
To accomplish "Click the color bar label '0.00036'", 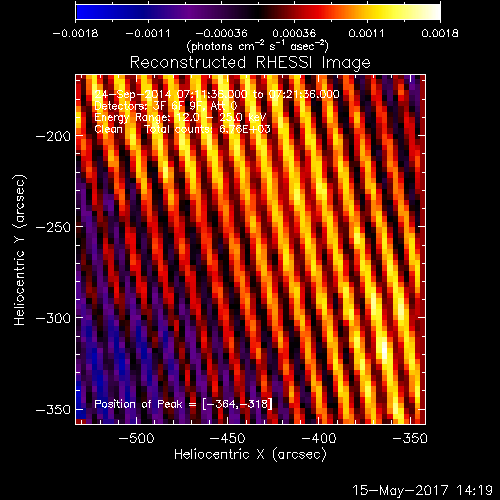I will coord(294,33).
